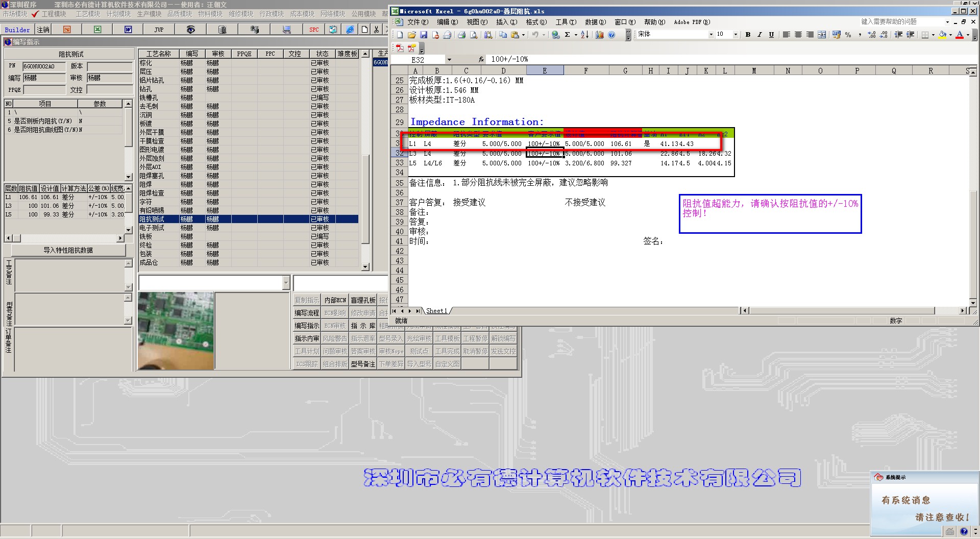The width and height of the screenshot is (980, 539).
Task: Click the 注销 logout button
Action: pyautogui.click(x=43, y=30)
